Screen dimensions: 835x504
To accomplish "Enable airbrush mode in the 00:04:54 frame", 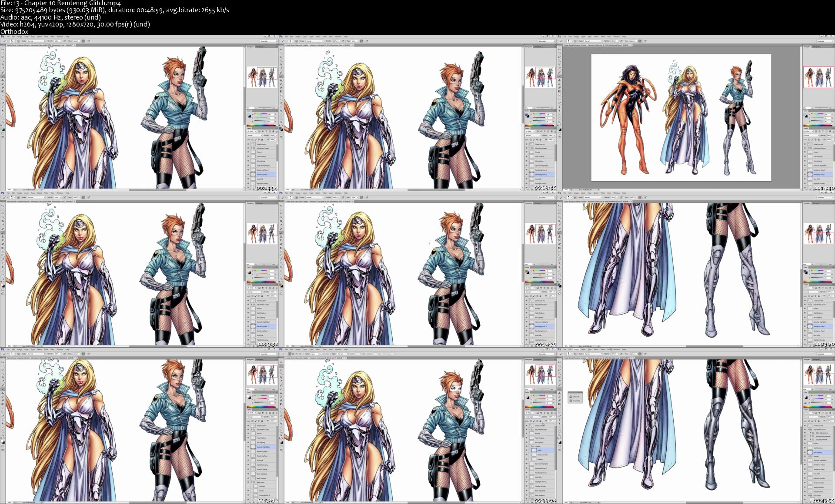I will click(x=83, y=41).
